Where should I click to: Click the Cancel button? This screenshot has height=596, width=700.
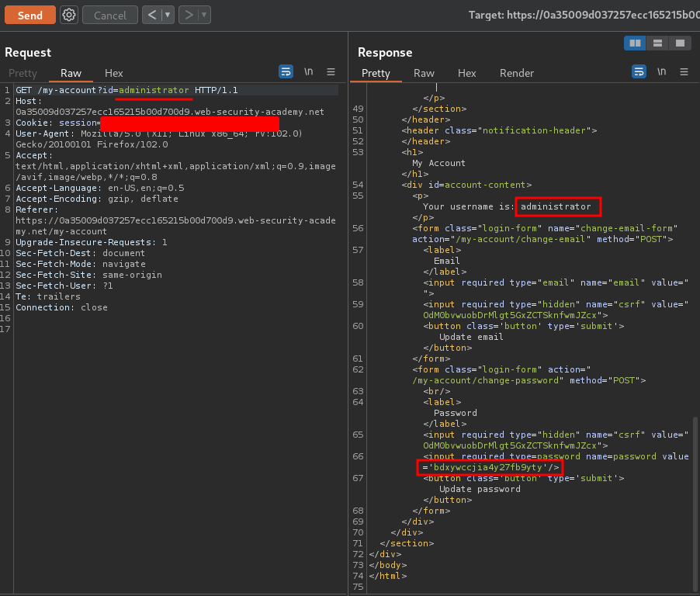coord(110,16)
